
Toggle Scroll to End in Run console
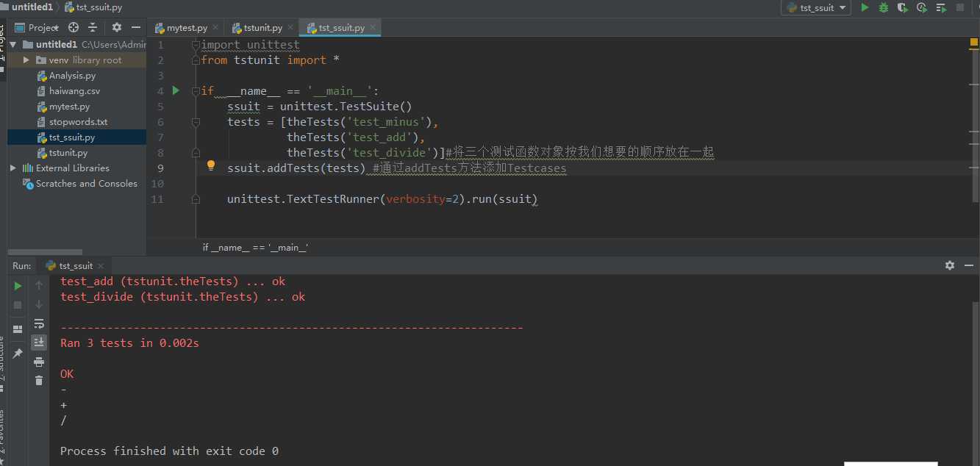(39, 343)
